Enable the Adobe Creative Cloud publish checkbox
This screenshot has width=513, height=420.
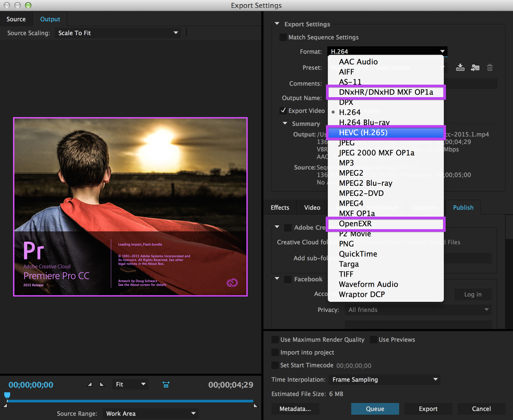(288, 227)
